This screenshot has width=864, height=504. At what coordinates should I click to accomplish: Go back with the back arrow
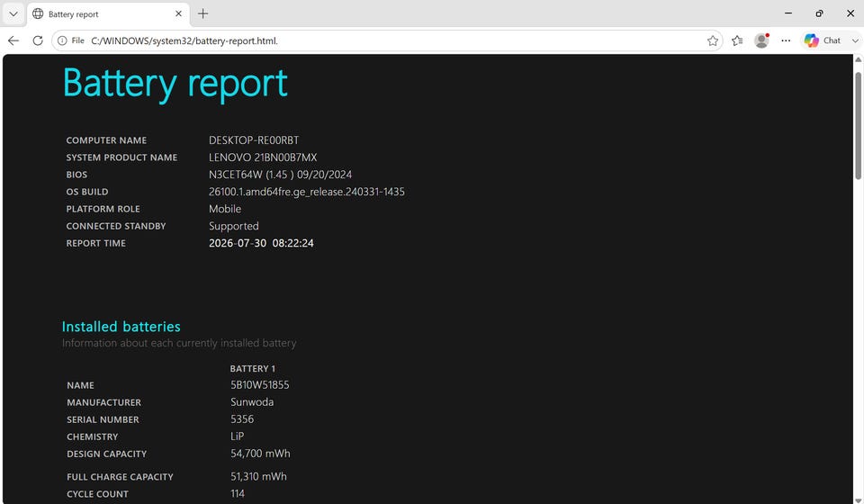13,40
